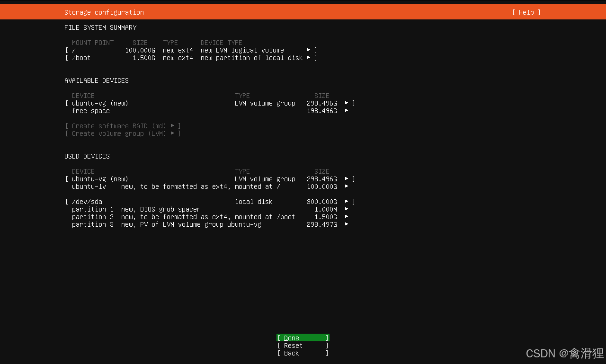Expand arrow of /dev/sda local disk
606x364 pixels.
pyautogui.click(x=347, y=202)
